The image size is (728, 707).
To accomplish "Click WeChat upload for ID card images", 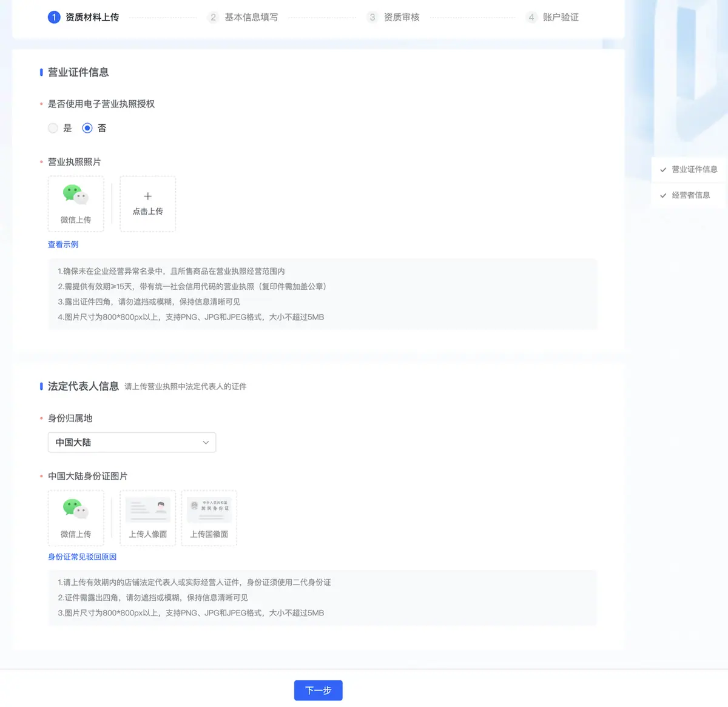I will (x=76, y=518).
